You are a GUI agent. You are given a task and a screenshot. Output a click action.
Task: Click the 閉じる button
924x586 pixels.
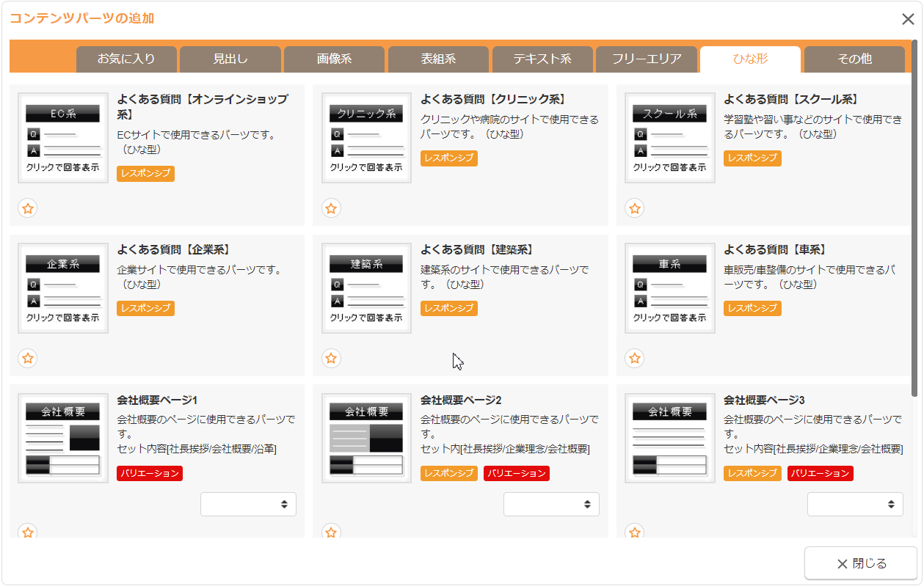coord(861,563)
